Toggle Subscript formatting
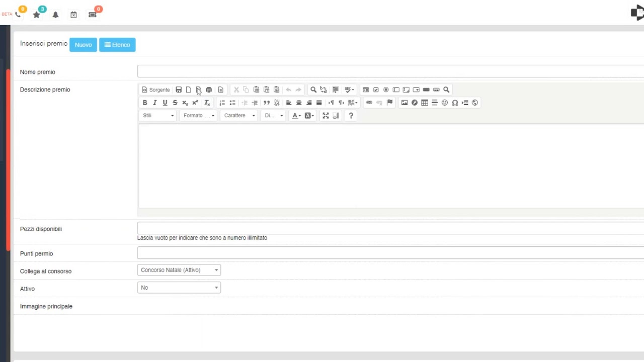This screenshot has width=644, height=362. tap(185, 103)
